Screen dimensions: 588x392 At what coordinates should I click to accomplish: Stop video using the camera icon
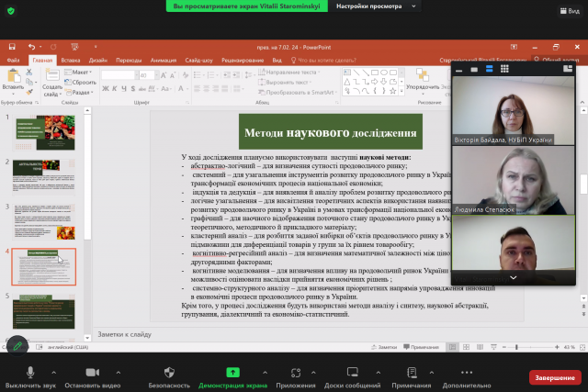[x=92, y=372]
